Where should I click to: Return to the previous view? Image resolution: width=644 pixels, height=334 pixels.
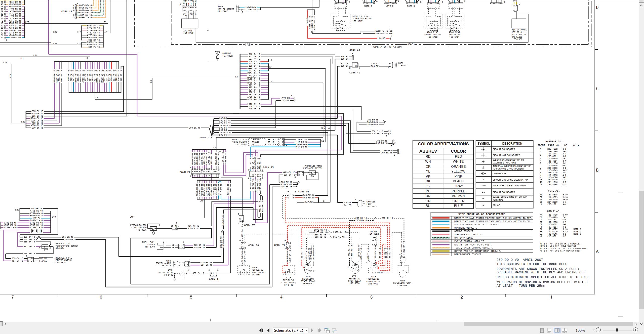pos(327,330)
